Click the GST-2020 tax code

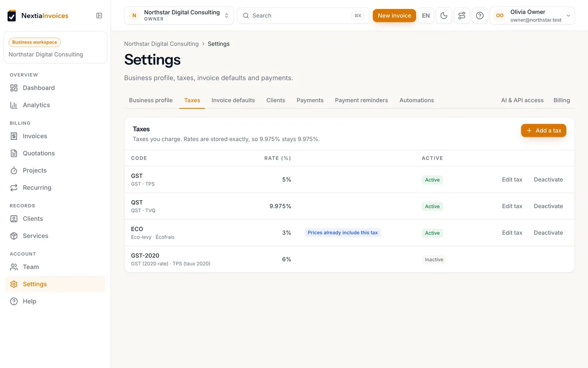tap(145, 256)
